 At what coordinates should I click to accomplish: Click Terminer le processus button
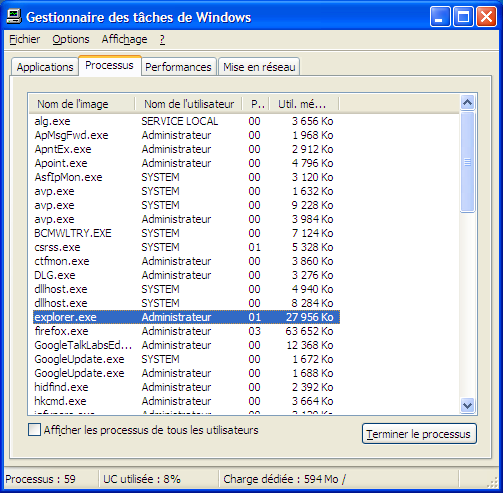(419, 434)
